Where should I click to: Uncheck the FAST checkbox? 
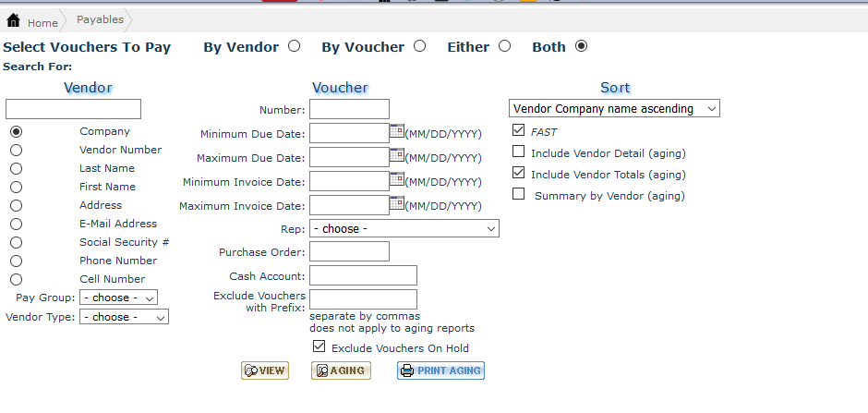[518, 131]
